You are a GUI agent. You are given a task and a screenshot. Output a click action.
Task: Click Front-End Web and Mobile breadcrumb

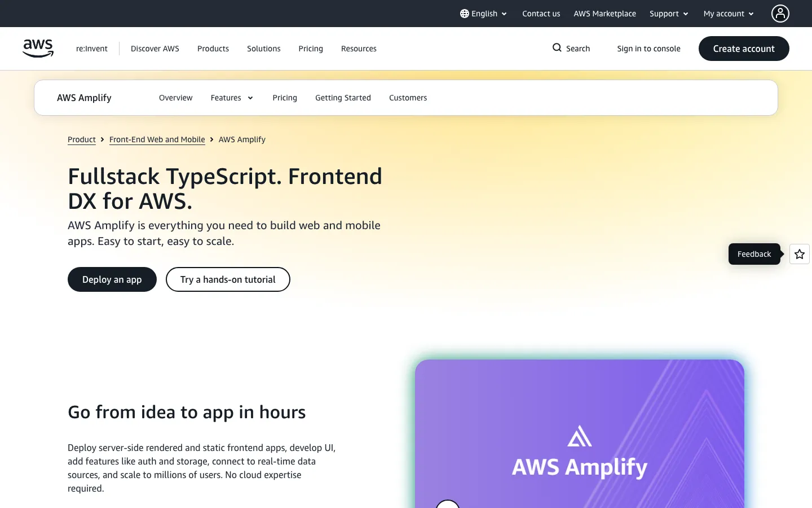pyautogui.click(x=157, y=139)
